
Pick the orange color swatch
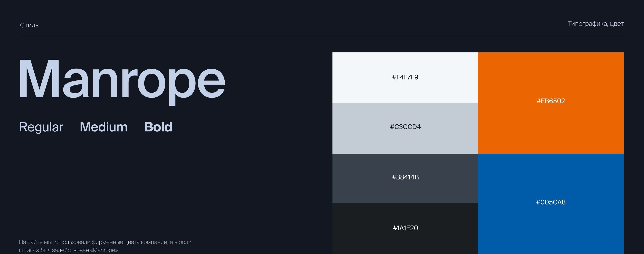pyautogui.click(x=550, y=75)
